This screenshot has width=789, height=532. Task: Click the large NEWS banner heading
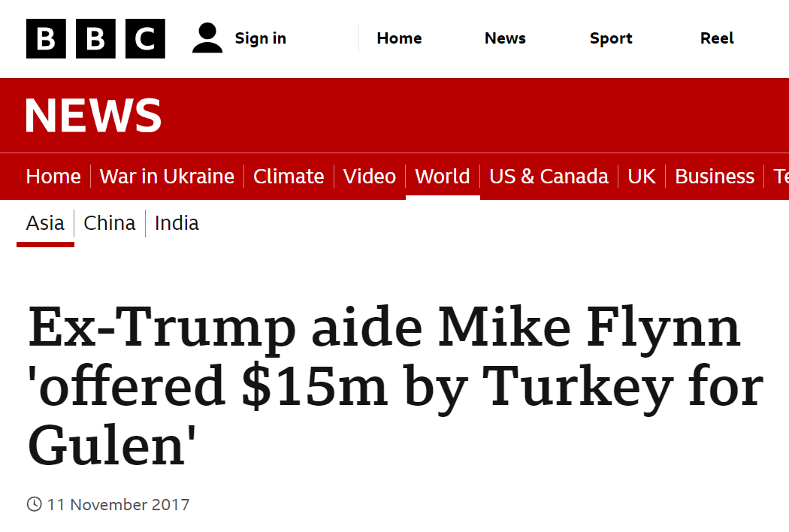tap(93, 115)
